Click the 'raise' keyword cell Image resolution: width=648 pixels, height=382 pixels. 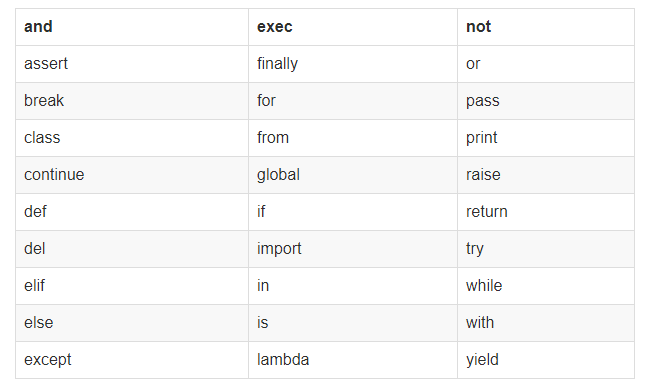coord(546,175)
